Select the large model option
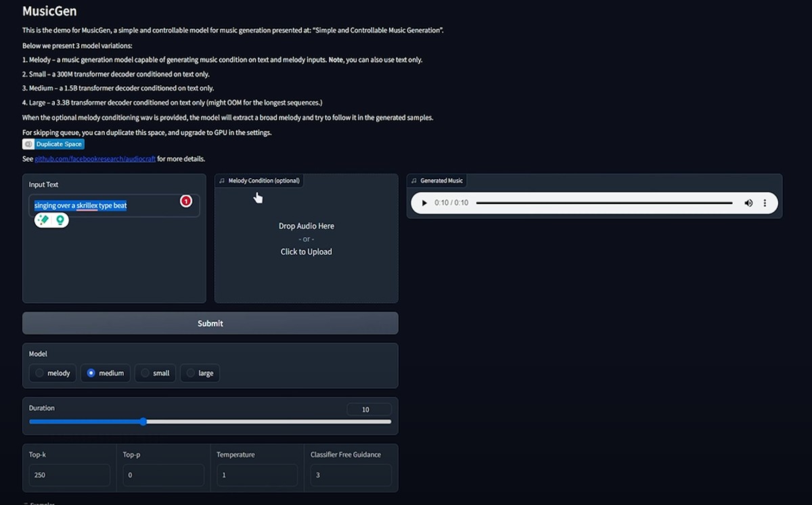This screenshot has height=505, width=812. point(200,373)
